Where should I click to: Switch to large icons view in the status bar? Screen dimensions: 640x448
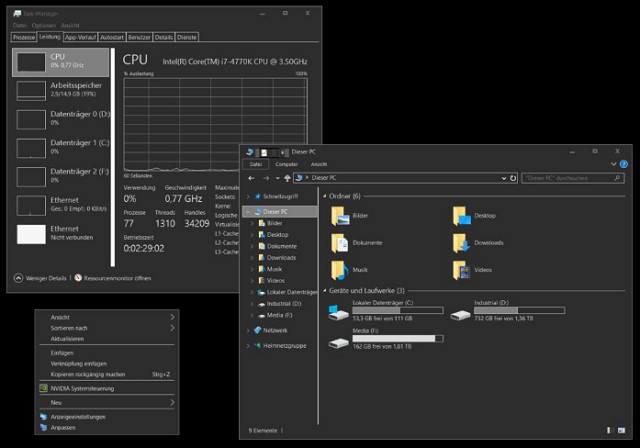pyautogui.click(x=621, y=430)
